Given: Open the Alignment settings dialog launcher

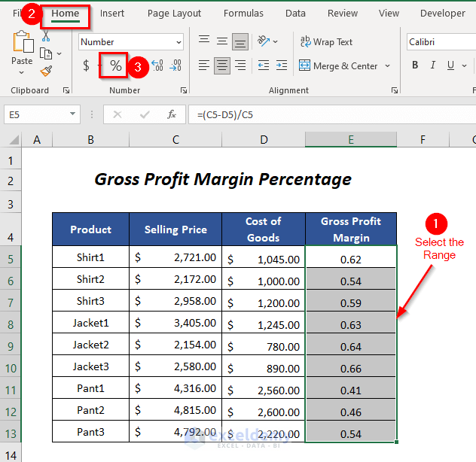Looking at the screenshot, I should (395, 90).
